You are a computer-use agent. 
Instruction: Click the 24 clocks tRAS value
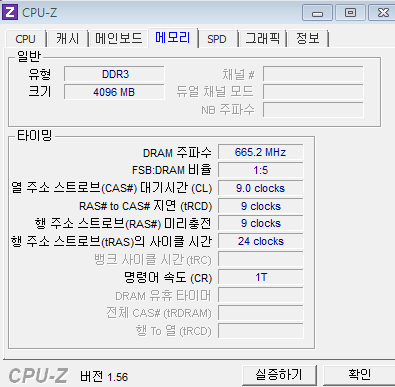(261, 241)
